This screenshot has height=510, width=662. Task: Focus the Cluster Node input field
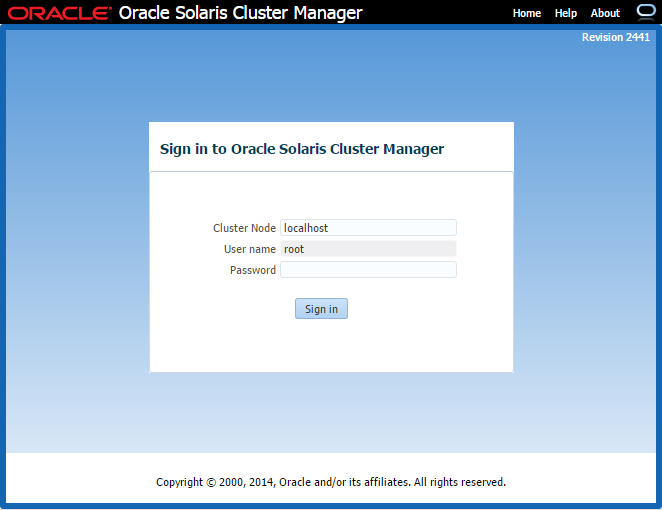(x=368, y=228)
